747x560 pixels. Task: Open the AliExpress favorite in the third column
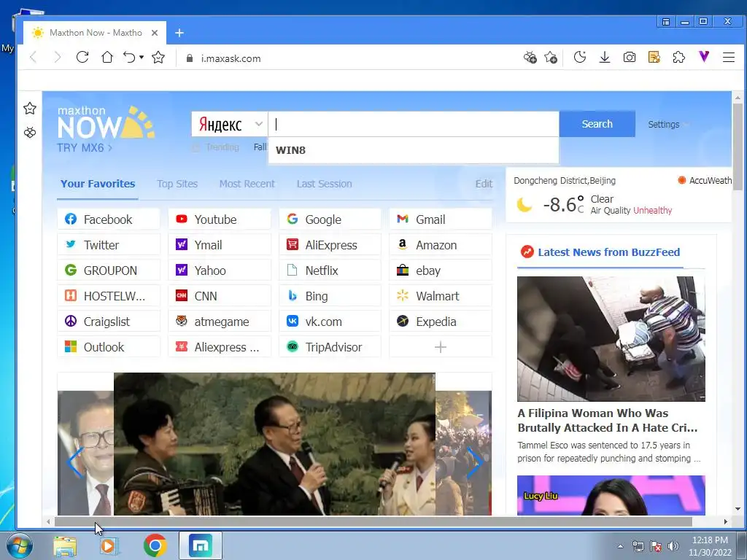330,245
